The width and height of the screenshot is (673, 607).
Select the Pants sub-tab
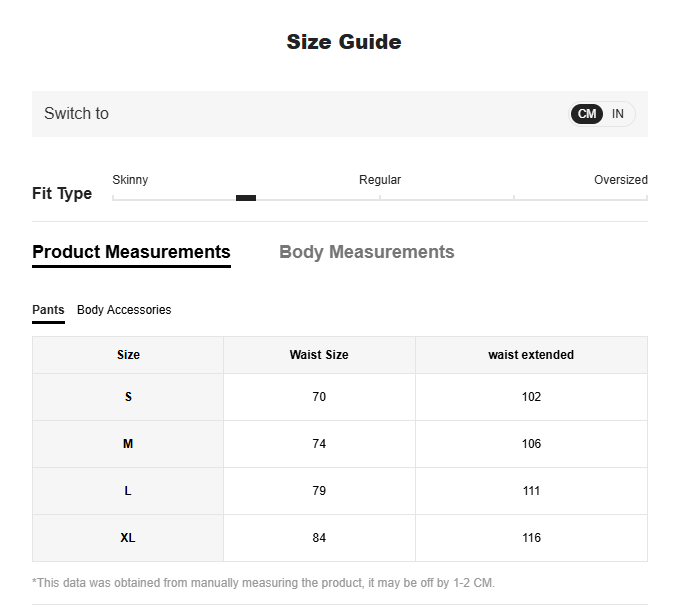coord(48,310)
